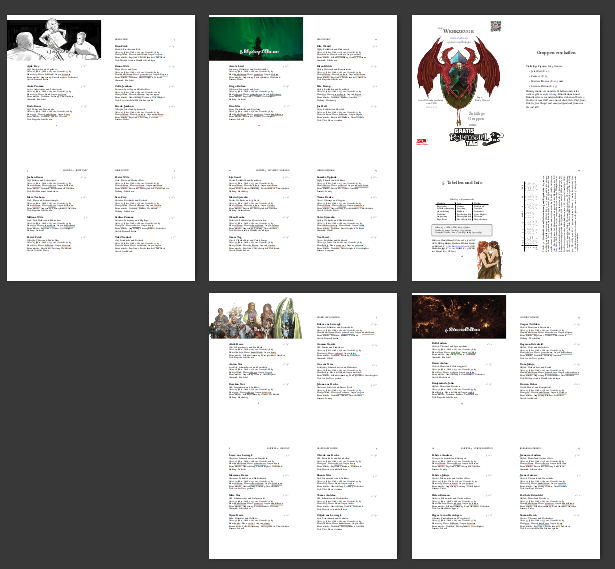This screenshot has height=569, width=615.
Task: Click the gray info box below the table
Action: pos(462,230)
